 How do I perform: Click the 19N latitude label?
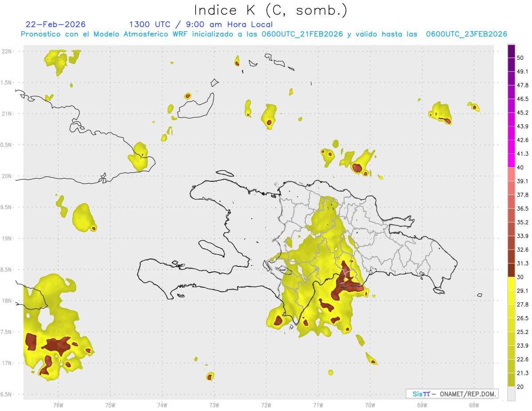click(8, 238)
